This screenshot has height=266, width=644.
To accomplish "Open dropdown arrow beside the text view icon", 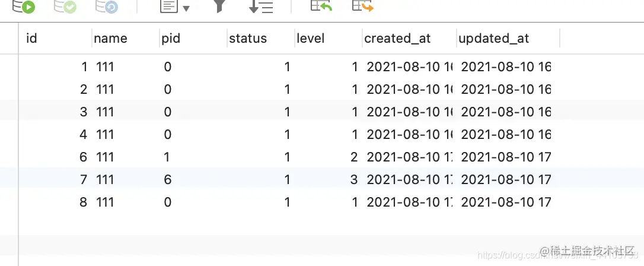I will coord(186,8).
